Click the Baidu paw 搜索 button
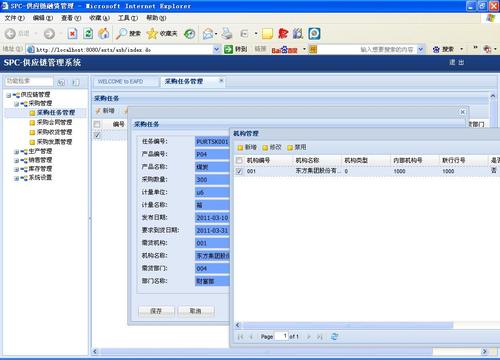The image size is (500, 360). point(443,50)
